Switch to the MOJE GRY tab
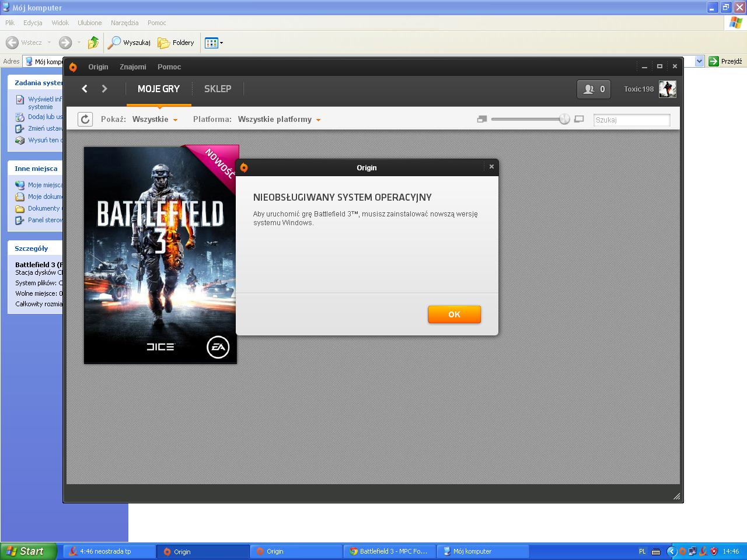 [x=159, y=89]
